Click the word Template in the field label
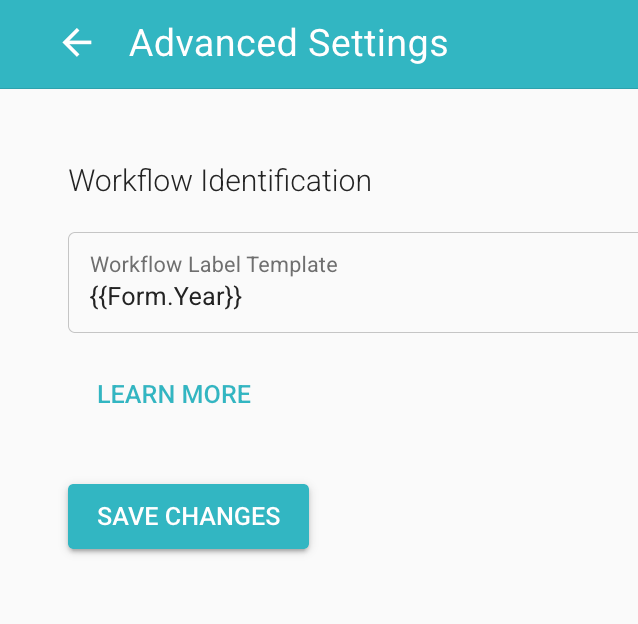 pyautogui.click(x=292, y=265)
